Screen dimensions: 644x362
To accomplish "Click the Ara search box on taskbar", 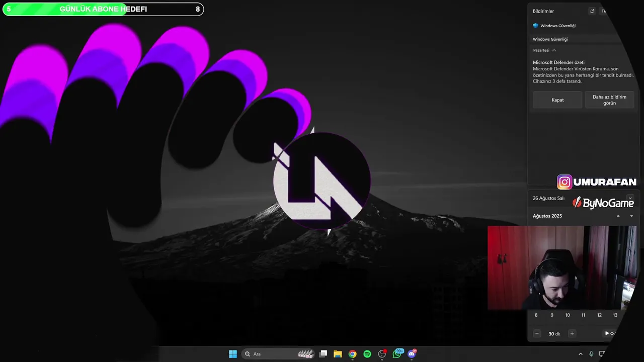I will click(279, 354).
